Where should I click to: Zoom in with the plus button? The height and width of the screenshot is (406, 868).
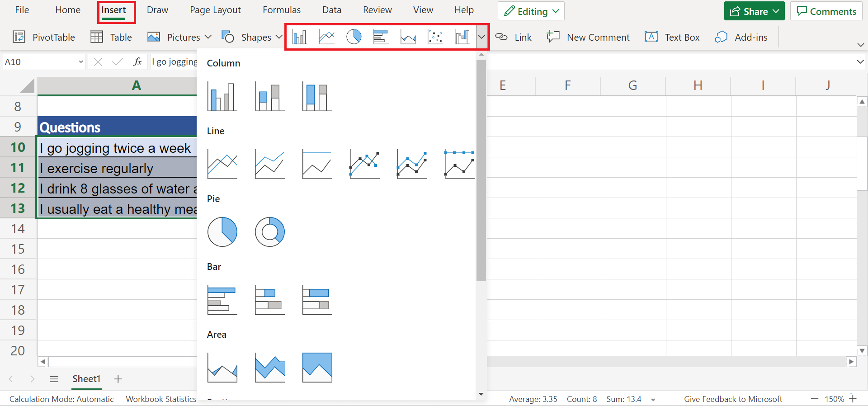pos(853,399)
